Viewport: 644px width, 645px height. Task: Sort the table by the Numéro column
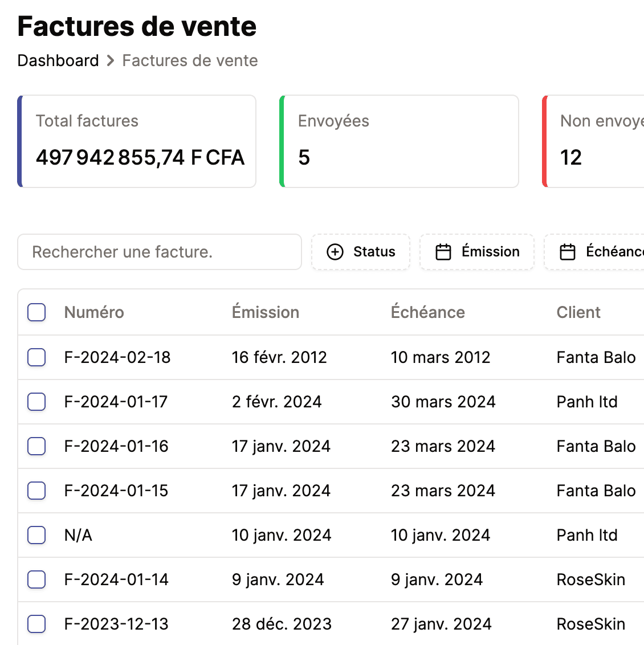pos(93,312)
